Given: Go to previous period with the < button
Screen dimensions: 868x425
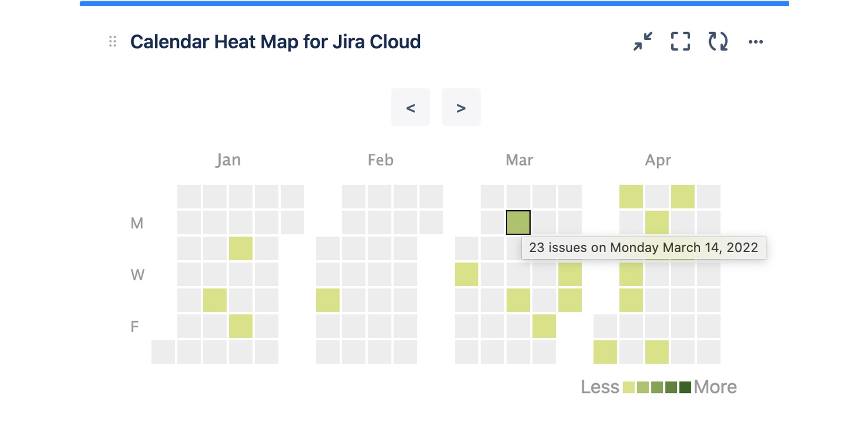Looking at the screenshot, I should (410, 108).
